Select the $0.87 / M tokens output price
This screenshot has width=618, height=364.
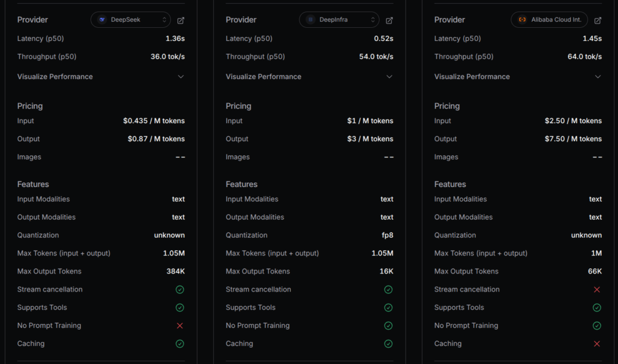coord(156,139)
